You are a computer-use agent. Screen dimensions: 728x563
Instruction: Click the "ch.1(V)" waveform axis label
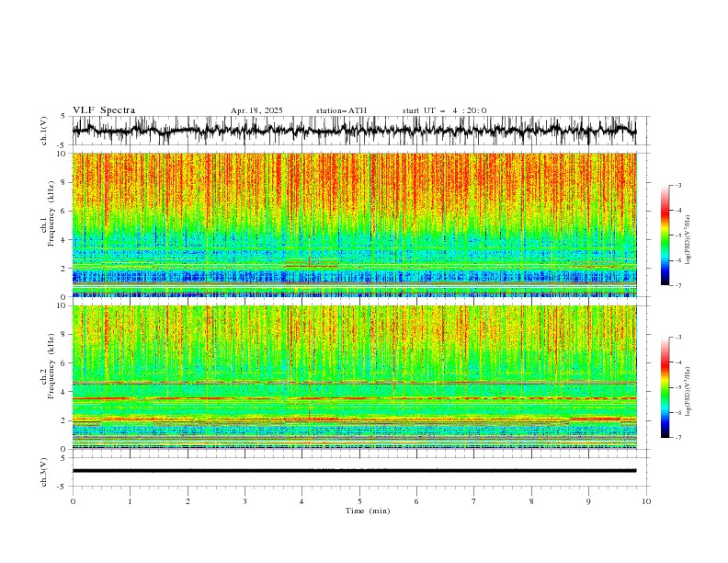pyautogui.click(x=44, y=131)
